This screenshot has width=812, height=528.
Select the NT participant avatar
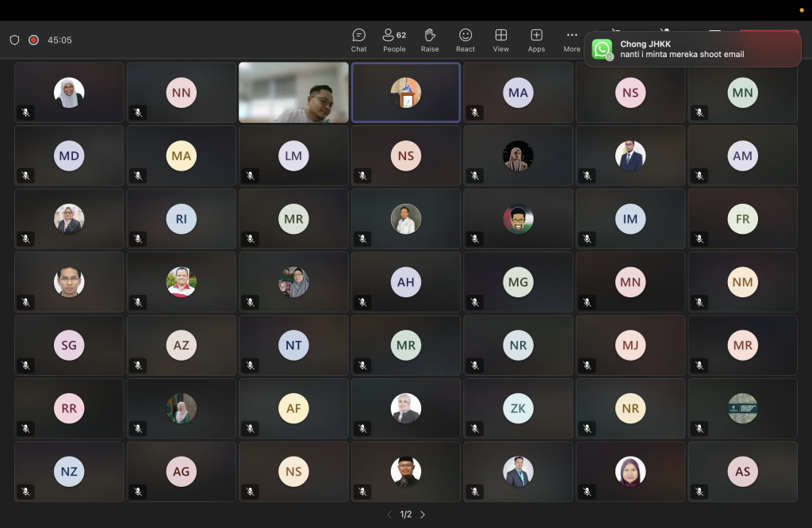(x=293, y=346)
